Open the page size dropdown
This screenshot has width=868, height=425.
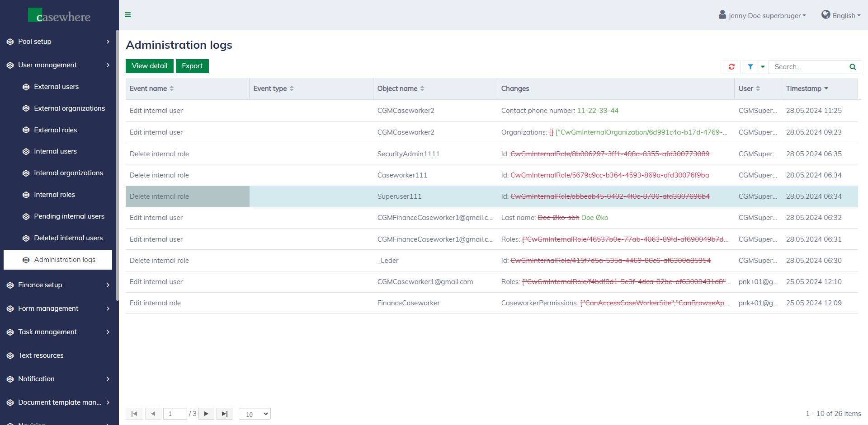(x=255, y=414)
